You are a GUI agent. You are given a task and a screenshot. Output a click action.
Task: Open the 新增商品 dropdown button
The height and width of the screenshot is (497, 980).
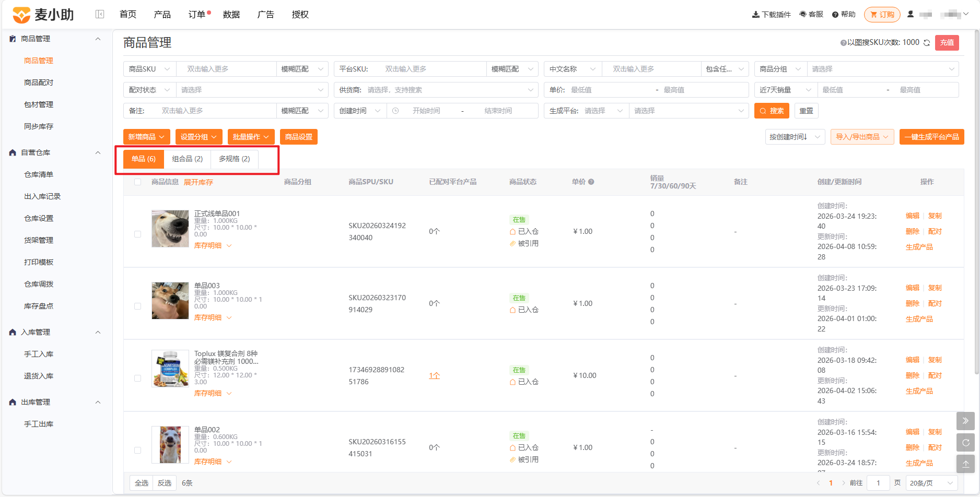pos(146,137)
